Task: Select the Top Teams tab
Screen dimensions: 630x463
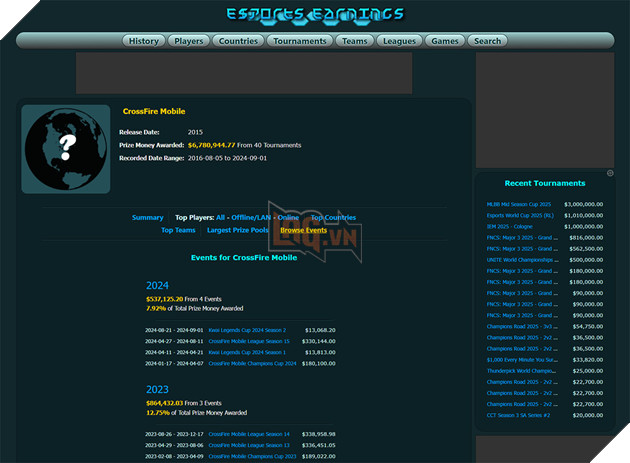Action: [x=178, y=230]
